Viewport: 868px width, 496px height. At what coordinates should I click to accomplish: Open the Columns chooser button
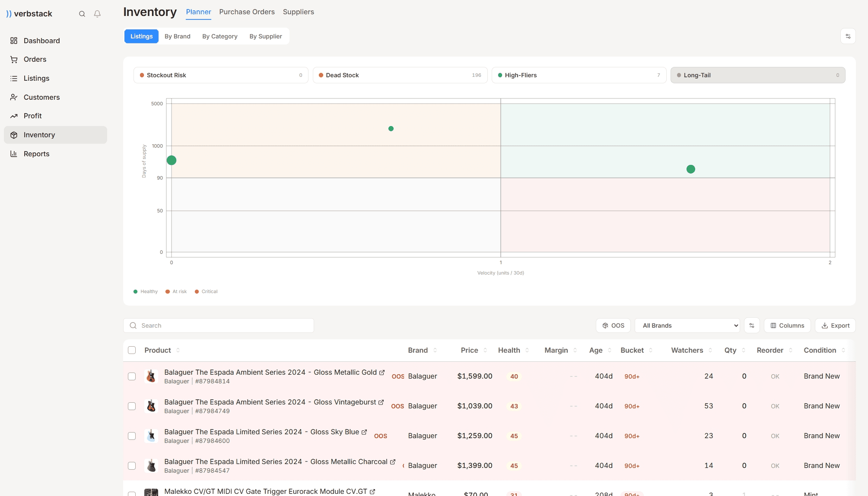[787, 325]
